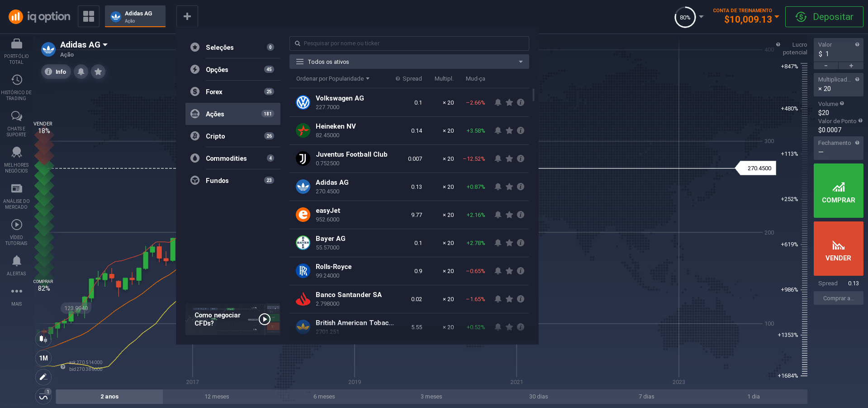Image resolution: width=868 pixels, height=408 pixels.
Task: Select Fundos category
Action: (232, 180)
